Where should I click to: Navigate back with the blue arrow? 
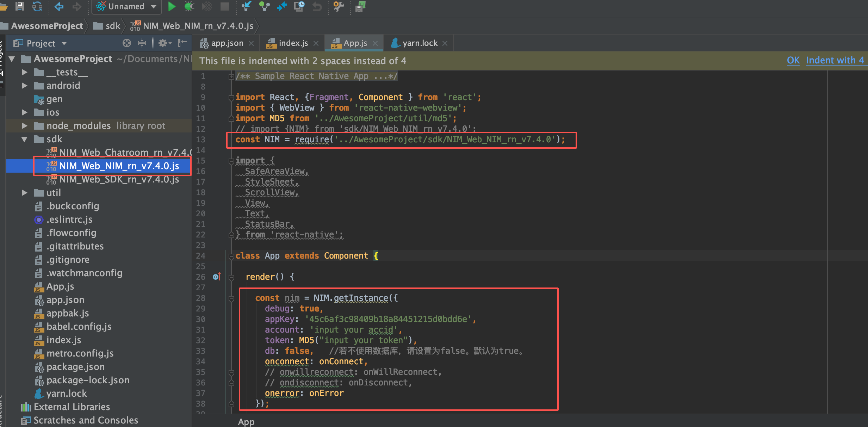[x=59, y=6]
